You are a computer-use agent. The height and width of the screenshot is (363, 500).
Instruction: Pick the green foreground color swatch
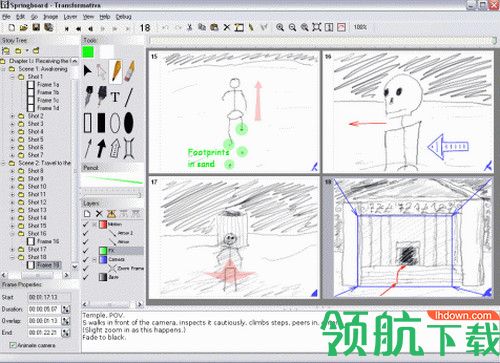(x=88, y=52)
